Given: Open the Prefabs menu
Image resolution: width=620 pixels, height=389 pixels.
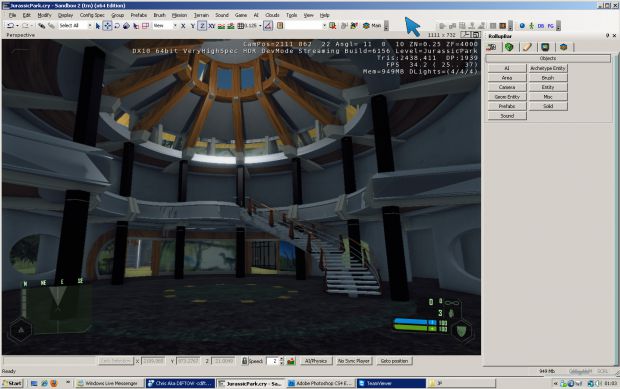Looking at the screenshot, I should [x=138, y=15].
